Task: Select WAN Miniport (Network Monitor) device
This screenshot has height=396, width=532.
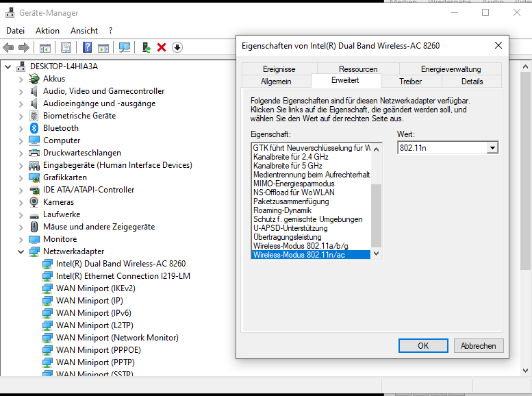Action: (117, 338)
